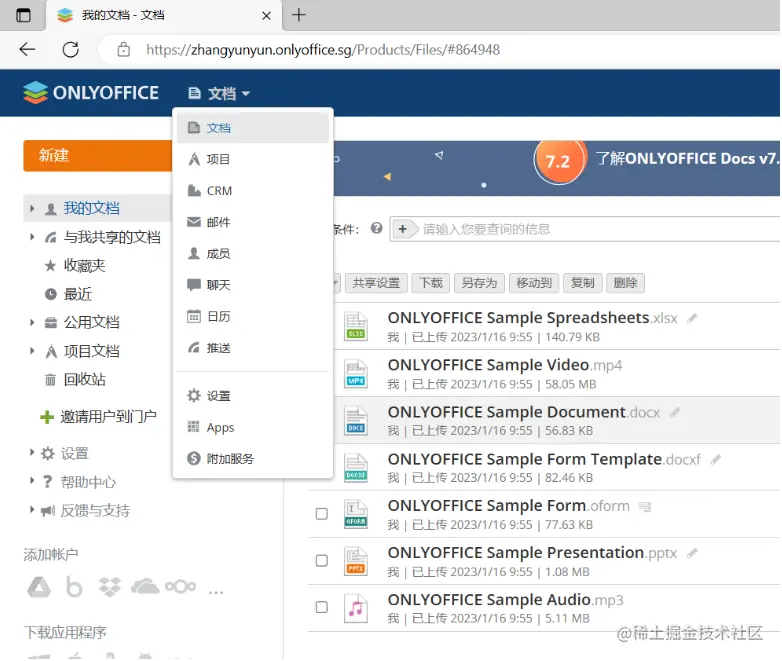This screenshot has width=782, height=661.
Task: Connect Dropbox account icon
Action: [110, 587]
